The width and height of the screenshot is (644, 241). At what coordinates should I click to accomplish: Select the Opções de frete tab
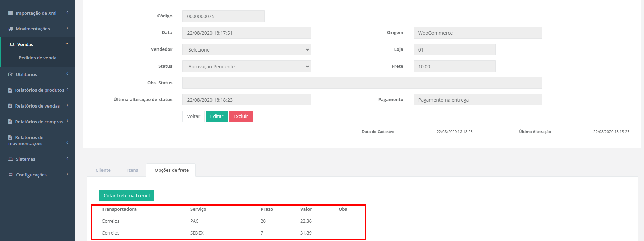(172, 170)
